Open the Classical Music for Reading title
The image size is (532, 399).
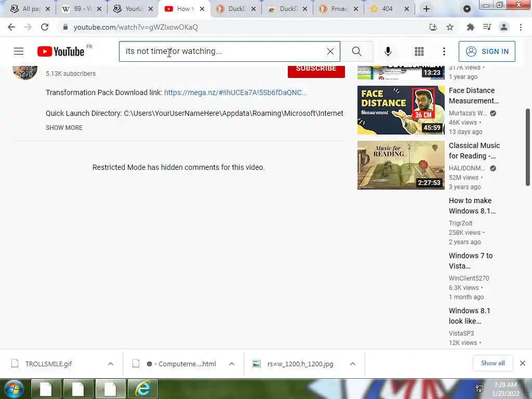pyautogui.click(x=474, y=151)
